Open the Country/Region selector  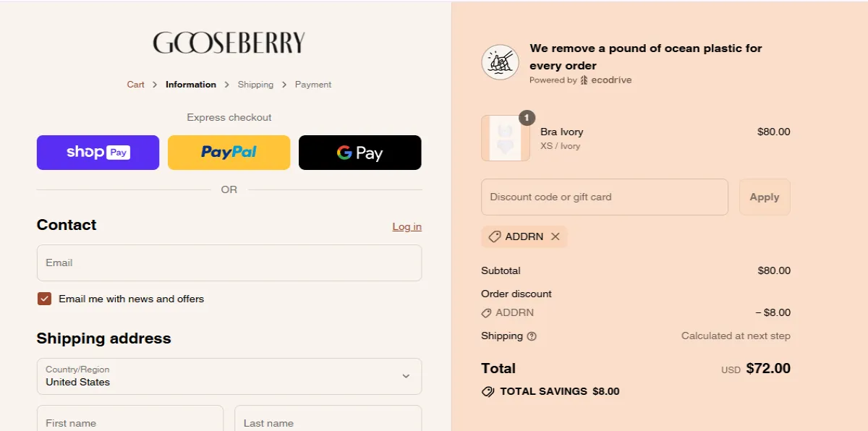click(x=229, y=377)
